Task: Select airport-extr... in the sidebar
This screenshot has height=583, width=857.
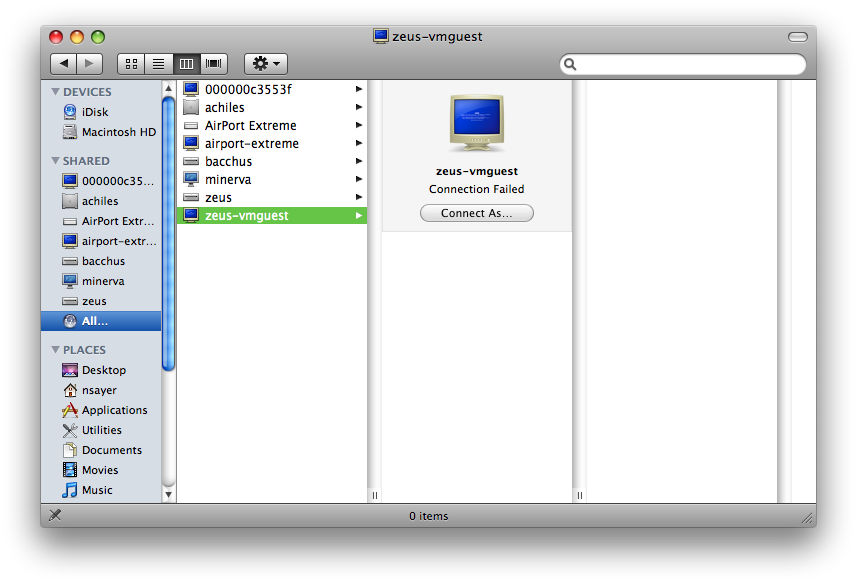Action: (101, 241)
